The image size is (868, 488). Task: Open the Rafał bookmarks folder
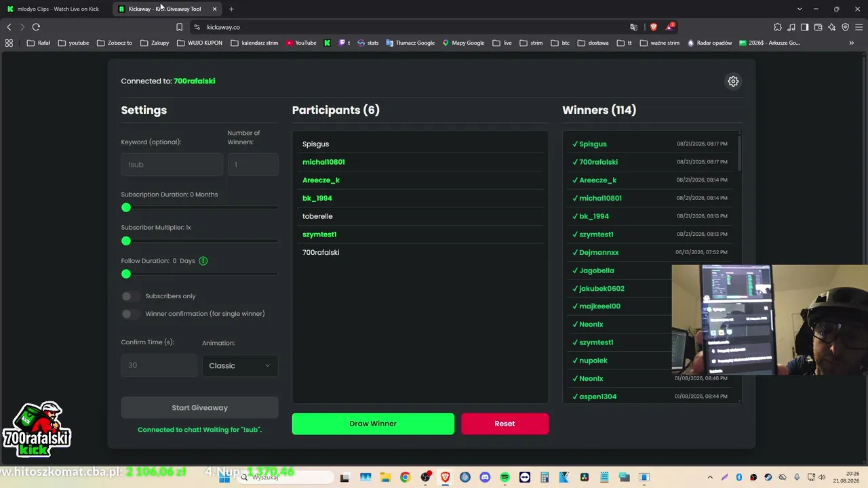38,43
